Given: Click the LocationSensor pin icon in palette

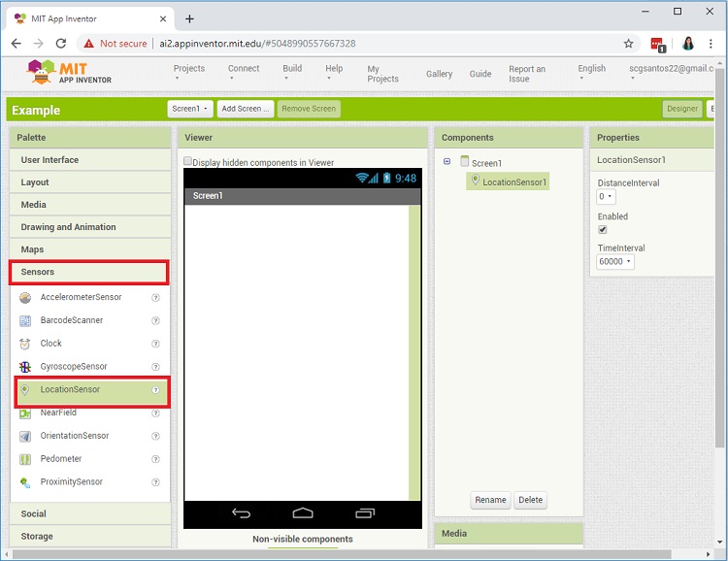Looking at the screenshot, I should click(x=25, y=389).
